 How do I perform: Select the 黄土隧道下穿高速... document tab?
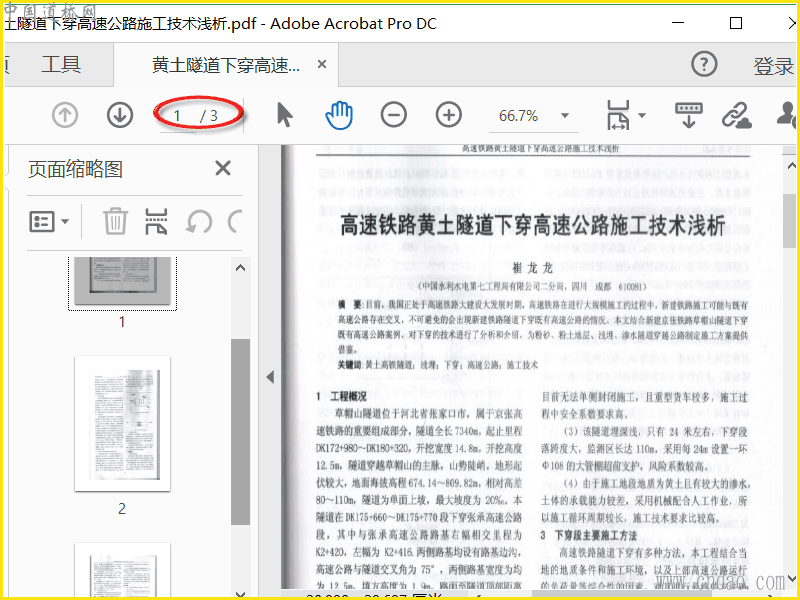coord(226,65)
